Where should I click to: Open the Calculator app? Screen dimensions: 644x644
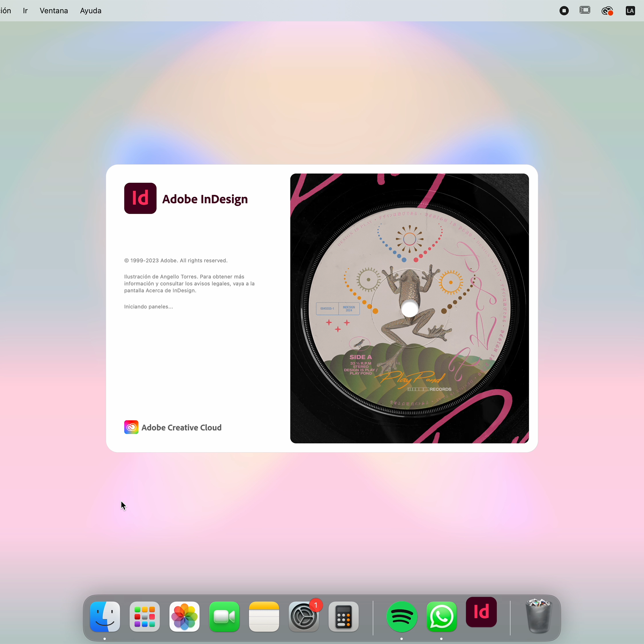coord(343,617)
